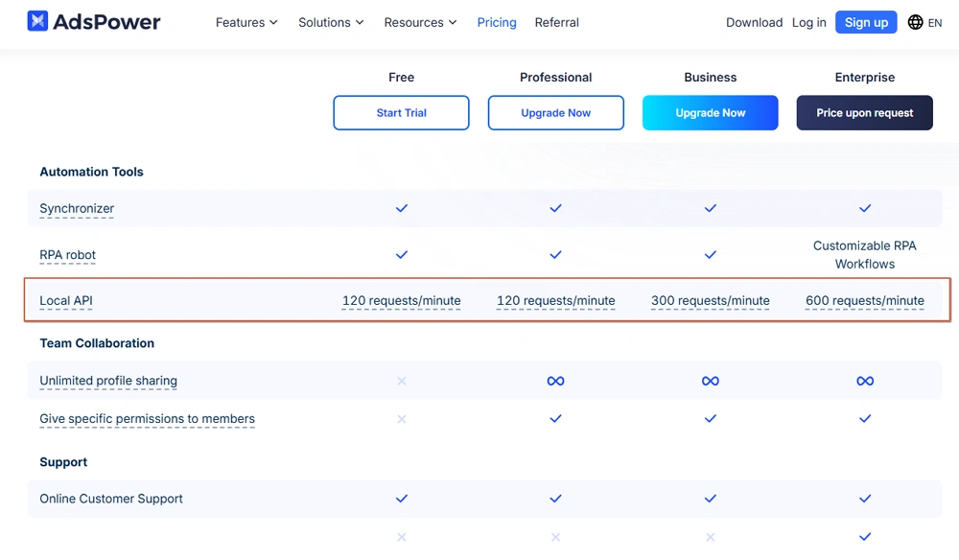
Task: Click the Log in link
Action: pyautogui.click(x=808, y=22)
